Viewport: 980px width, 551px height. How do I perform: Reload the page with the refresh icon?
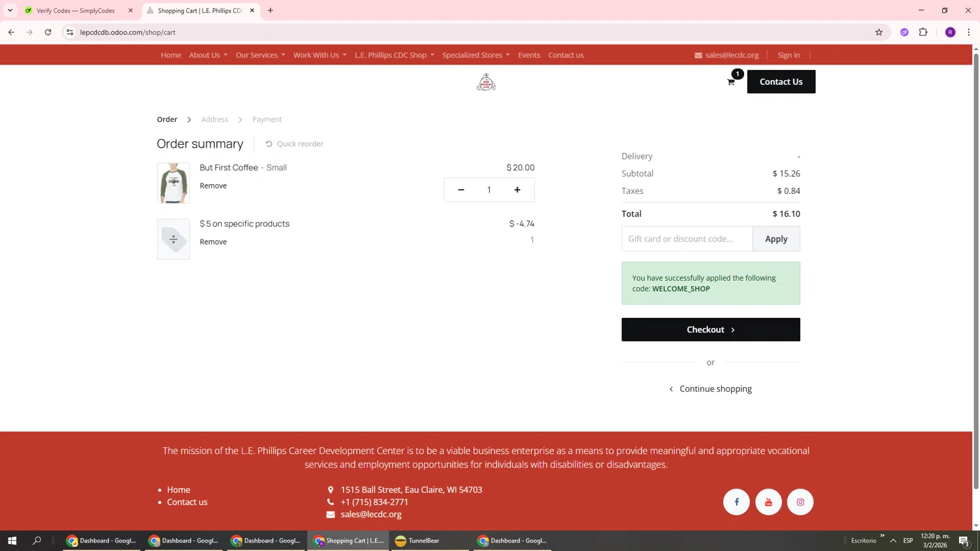click(48, 32)
